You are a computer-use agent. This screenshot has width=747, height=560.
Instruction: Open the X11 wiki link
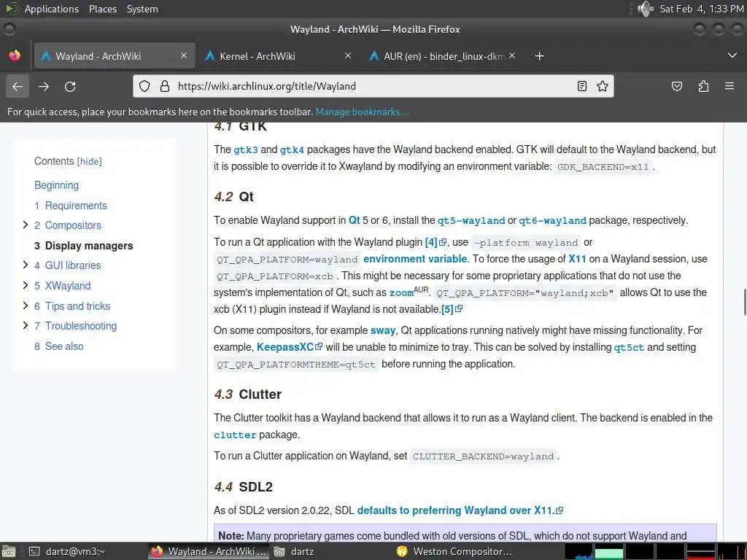point(578,259)
